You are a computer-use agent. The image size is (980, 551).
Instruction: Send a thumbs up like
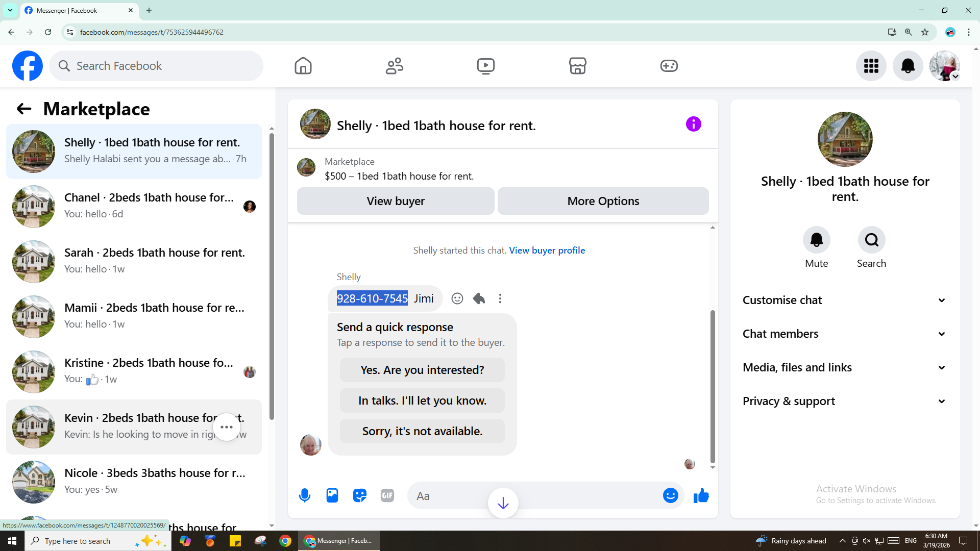701,495
